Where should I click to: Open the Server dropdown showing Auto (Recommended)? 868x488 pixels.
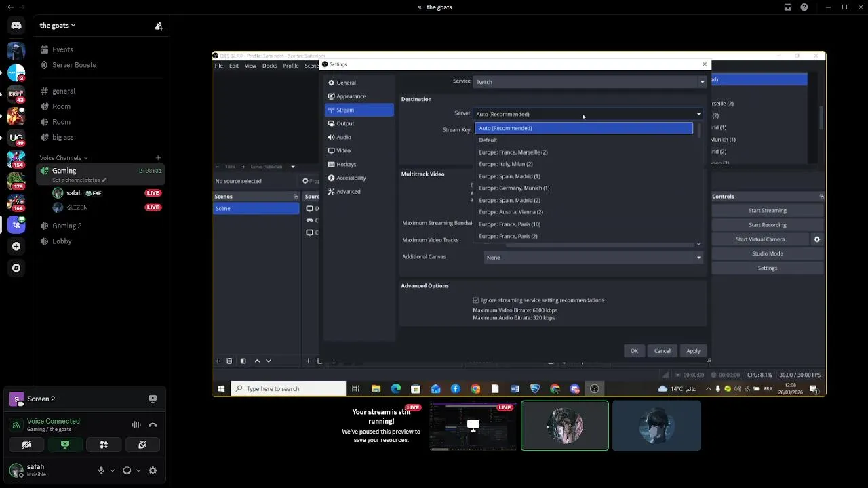pyautogui.click(x=589, y=114)
